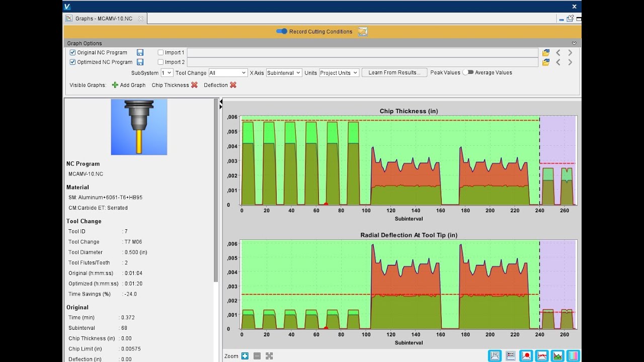Remove the Chip Thickness graph
This screenshot has width=644, height=362.
tap(194, 85)
